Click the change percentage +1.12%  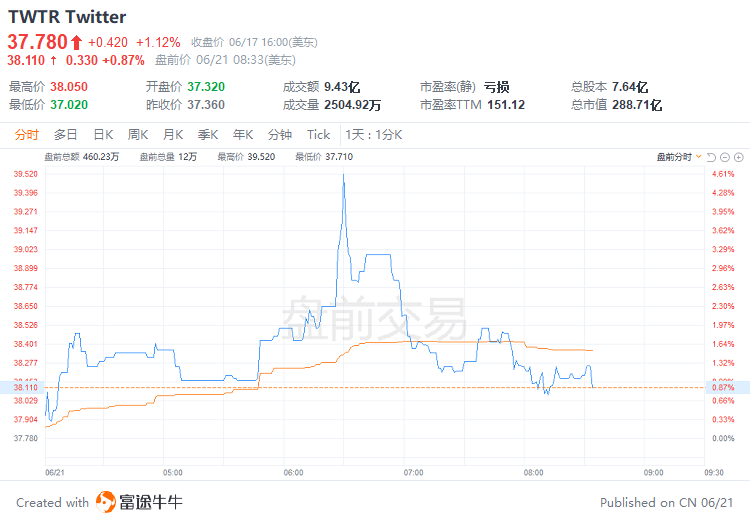pyautogui.click(x=158, y=43)
